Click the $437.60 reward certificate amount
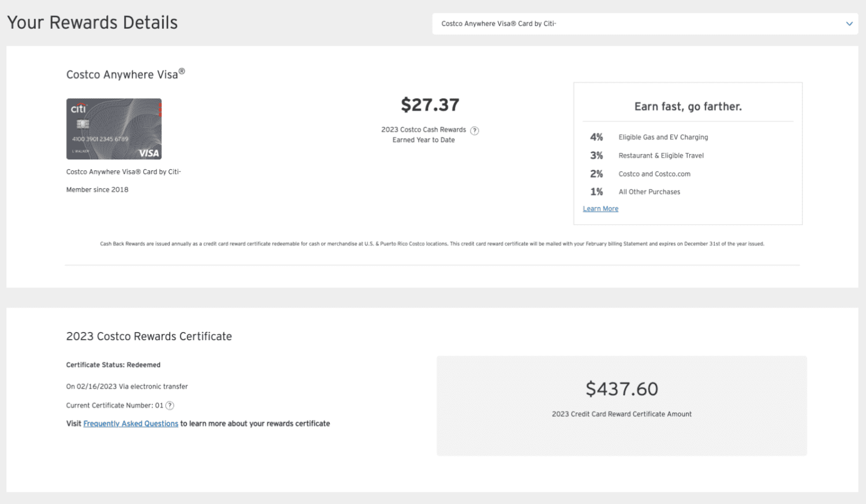This screenshot has height=504, width=866. click(x=622, y=389)
